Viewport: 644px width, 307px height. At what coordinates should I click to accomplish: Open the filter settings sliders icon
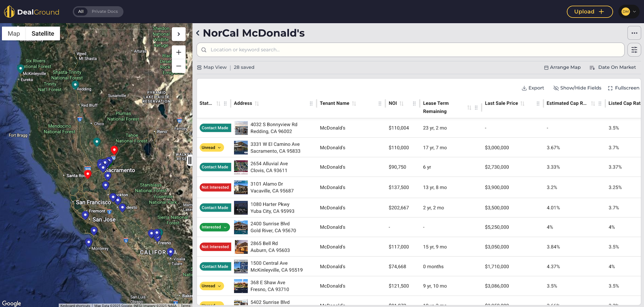click(x=634, y=50)
